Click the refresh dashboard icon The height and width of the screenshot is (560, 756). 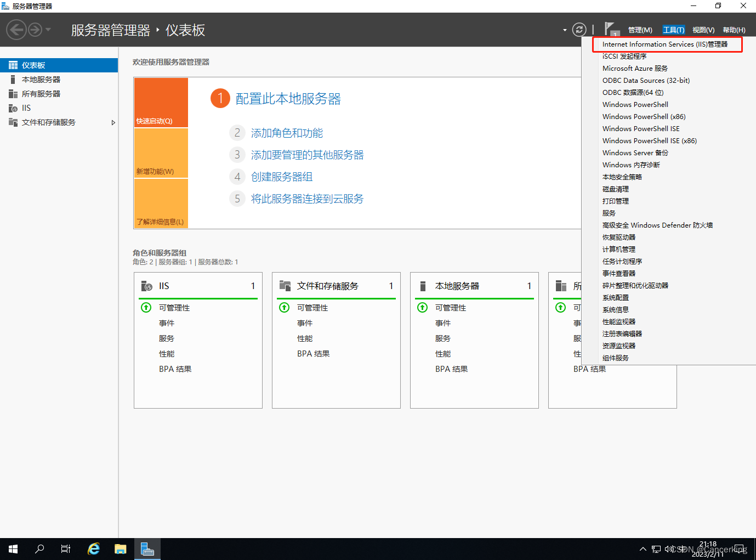579,30
